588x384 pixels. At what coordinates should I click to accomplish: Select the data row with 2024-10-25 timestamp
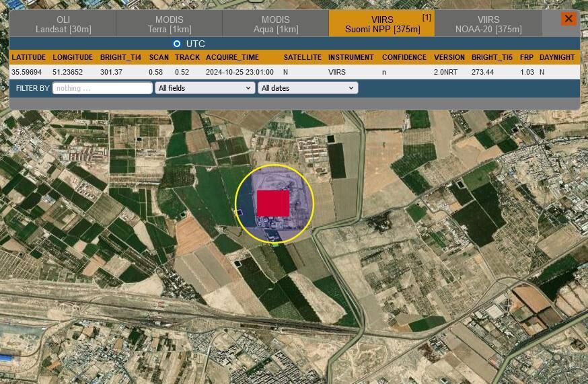(x=240, y=72)
